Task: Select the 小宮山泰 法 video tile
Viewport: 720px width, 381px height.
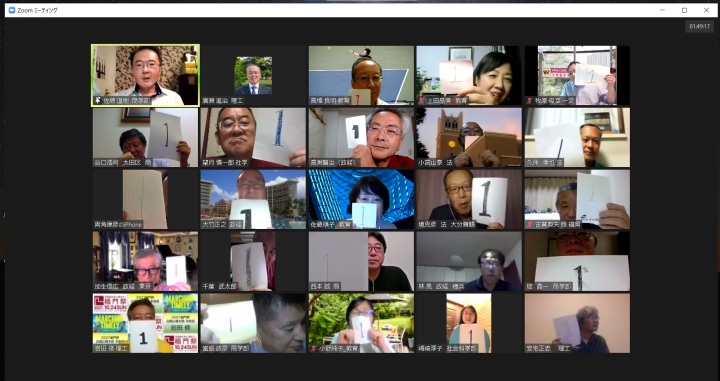Action: pos(469,137)
